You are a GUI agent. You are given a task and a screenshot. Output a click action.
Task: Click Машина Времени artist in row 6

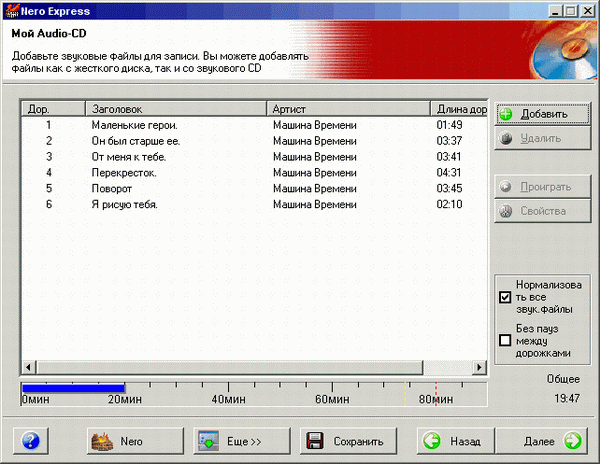(x=315, y=205)
